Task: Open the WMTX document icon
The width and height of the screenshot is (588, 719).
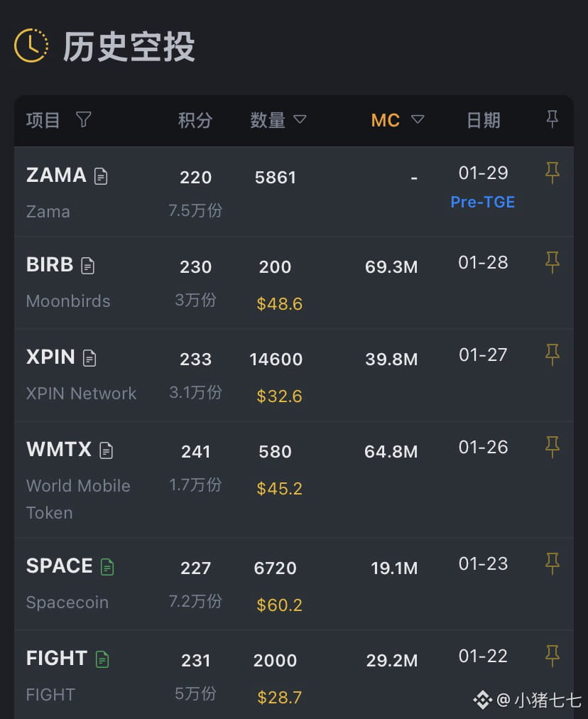Action: point(106,450)
